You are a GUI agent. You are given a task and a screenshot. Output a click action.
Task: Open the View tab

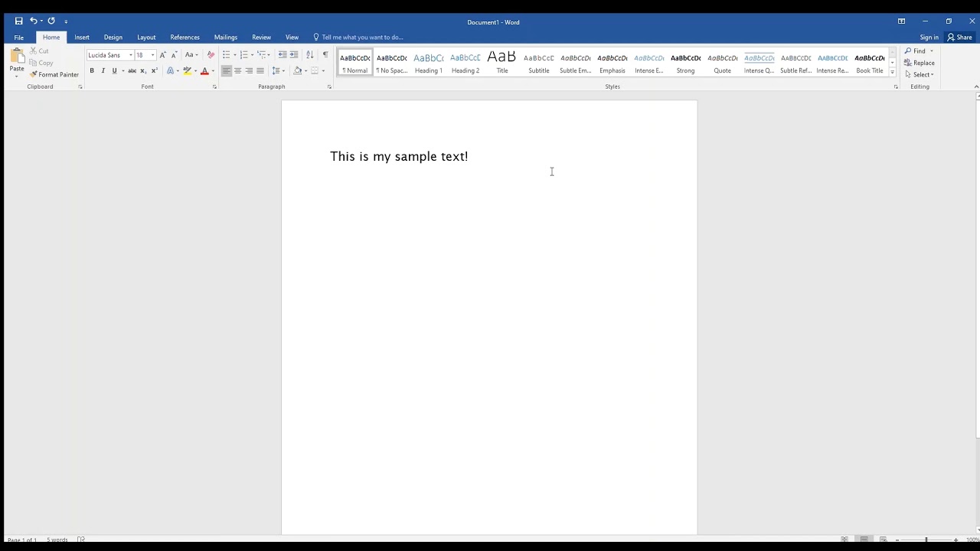click(x=292, y=37)
